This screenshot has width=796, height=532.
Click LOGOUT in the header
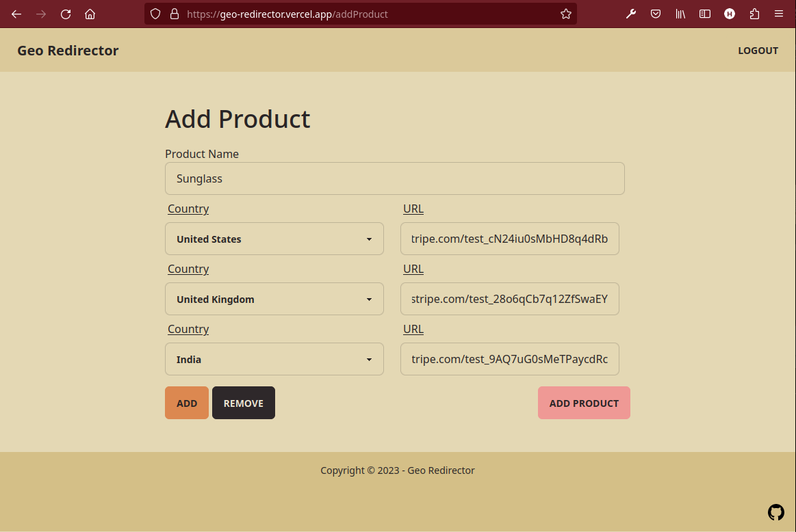[758, 50]
